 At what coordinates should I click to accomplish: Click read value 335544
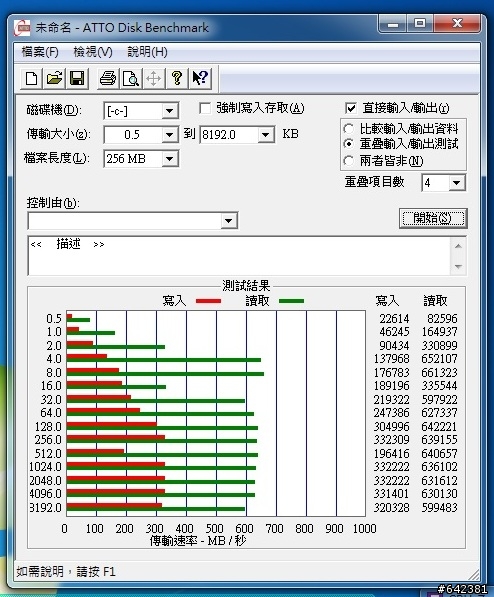439,386
